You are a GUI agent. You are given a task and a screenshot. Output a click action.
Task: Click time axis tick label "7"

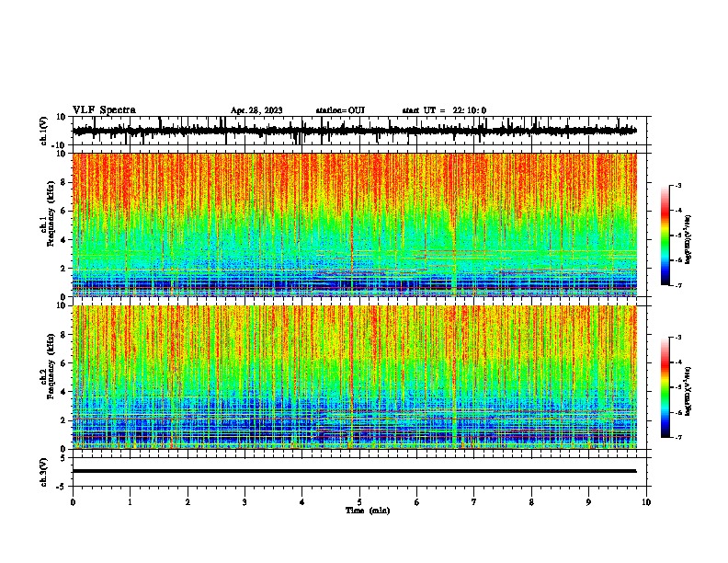tap(474, 502)
